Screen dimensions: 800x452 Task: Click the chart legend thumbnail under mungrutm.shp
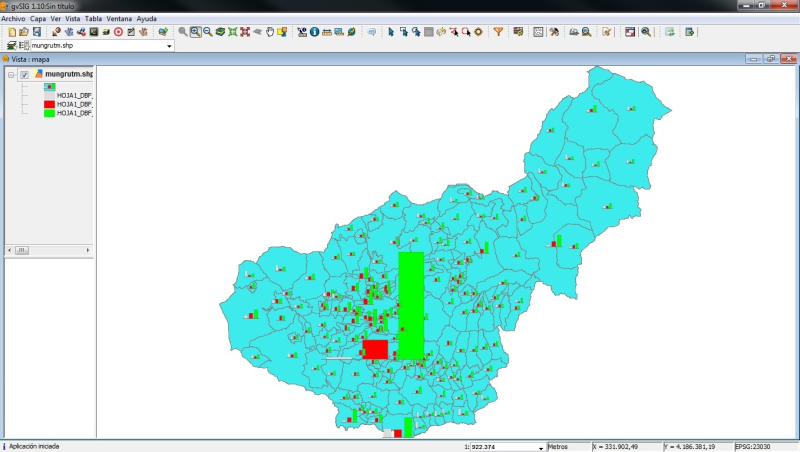tap(49, 87)
